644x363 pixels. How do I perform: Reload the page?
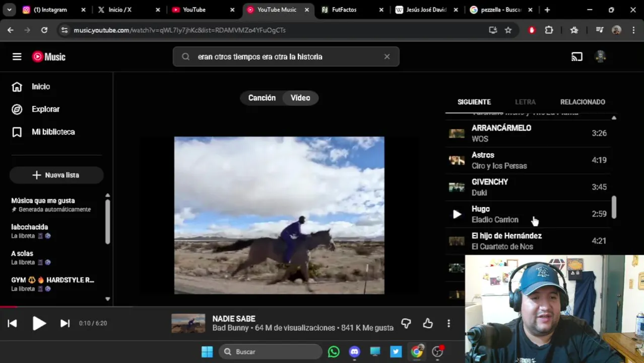point(44,30)
